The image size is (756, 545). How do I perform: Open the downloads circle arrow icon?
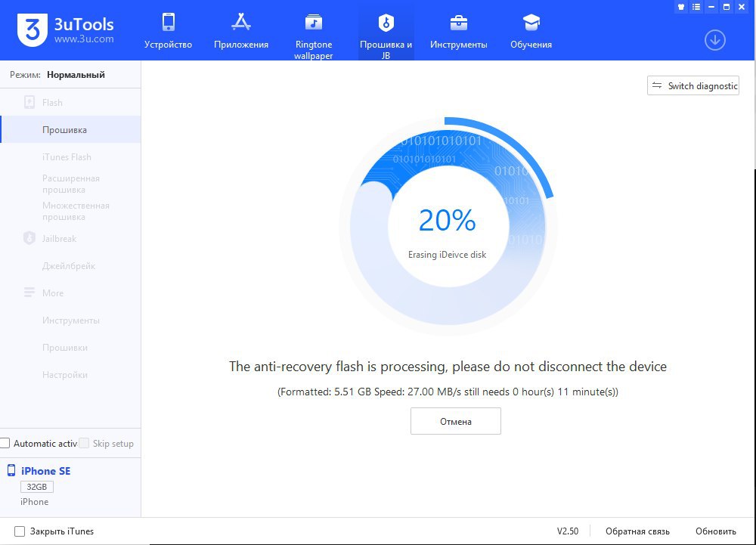click(715, 40)
